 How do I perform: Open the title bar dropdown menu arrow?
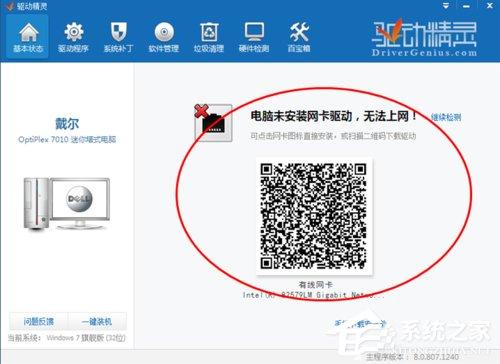[x=446, y=6]
